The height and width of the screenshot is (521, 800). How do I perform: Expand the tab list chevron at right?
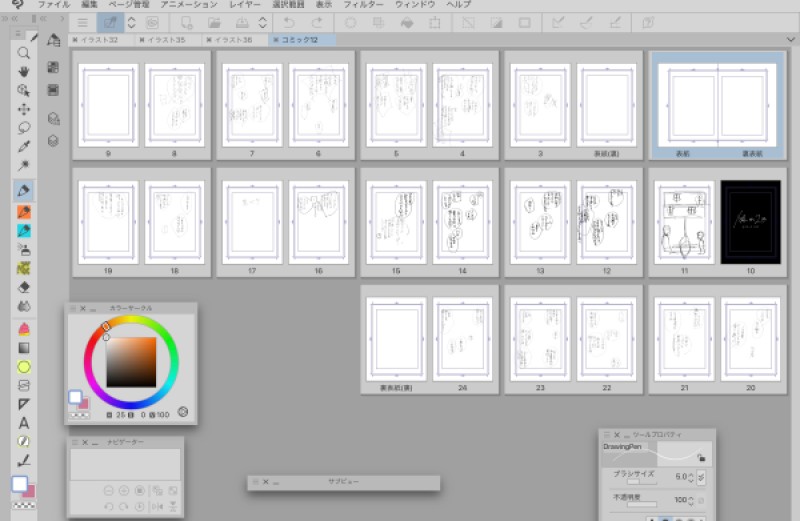(790, 39)
